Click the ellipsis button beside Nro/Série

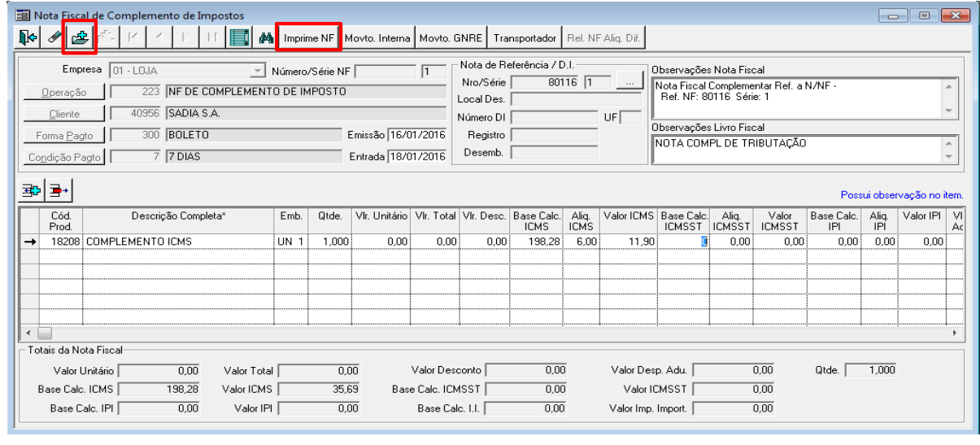pos(629,82)
